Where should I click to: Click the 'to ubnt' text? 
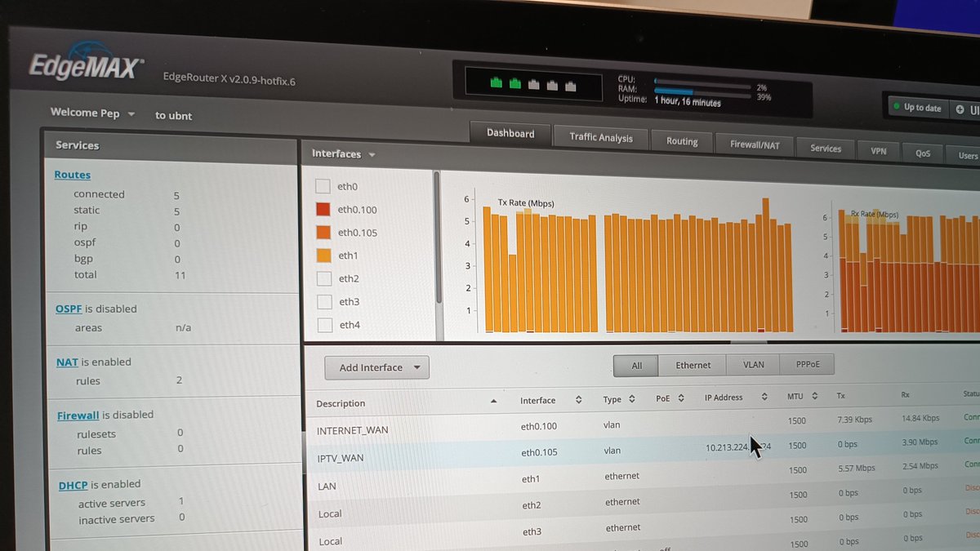click(x=174, y=116)
